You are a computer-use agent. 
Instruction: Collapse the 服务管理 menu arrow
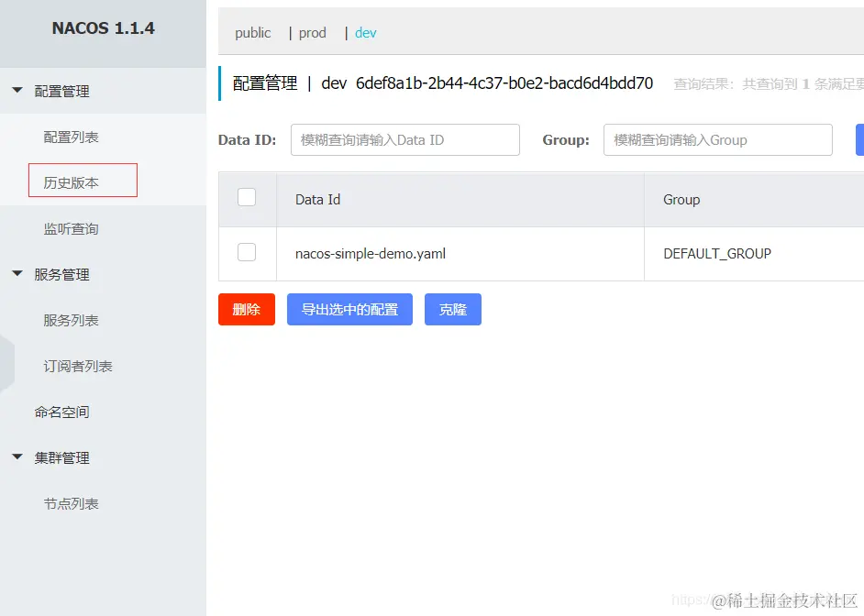coord(17,273)
